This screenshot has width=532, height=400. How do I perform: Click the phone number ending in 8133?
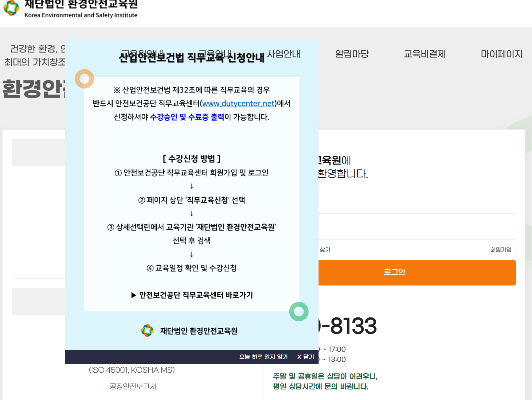(347, 326)
